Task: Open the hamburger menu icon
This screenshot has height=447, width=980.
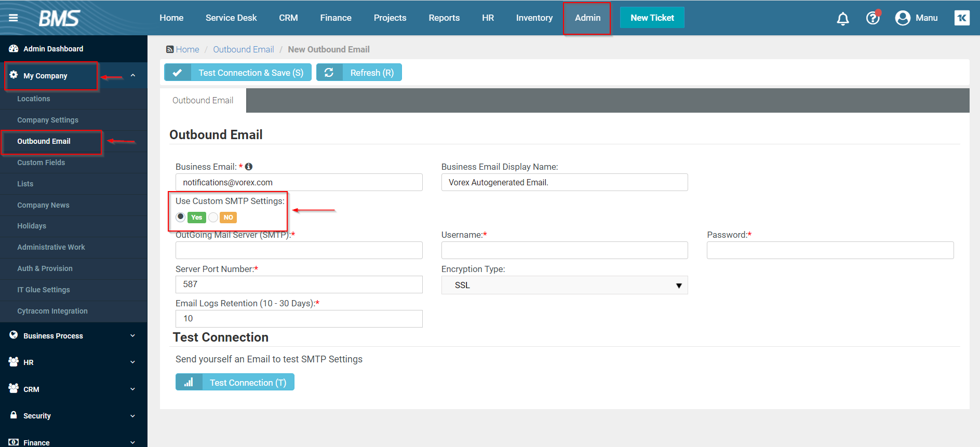Action: click(14, 18)
